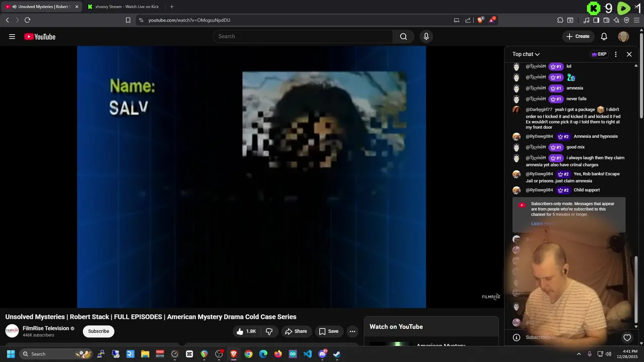644x362 pixels.
Task: Start voice search with microphone icon
Action: click(426, 36)
